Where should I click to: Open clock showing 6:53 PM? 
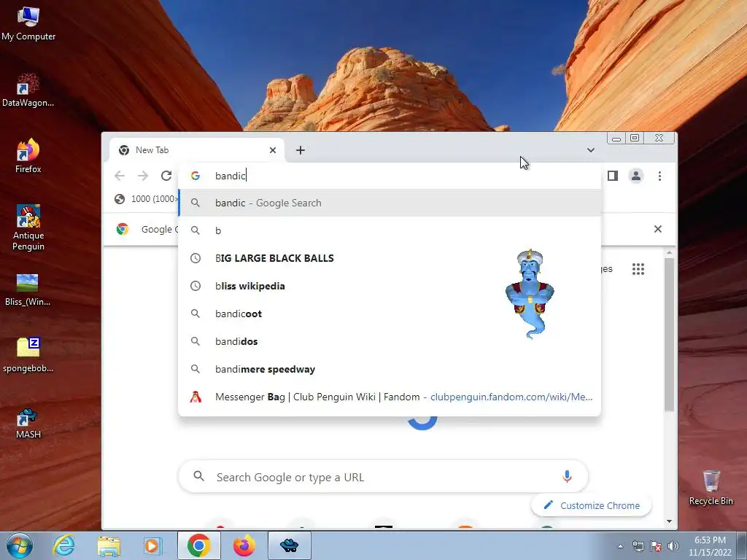pos(710,546)
